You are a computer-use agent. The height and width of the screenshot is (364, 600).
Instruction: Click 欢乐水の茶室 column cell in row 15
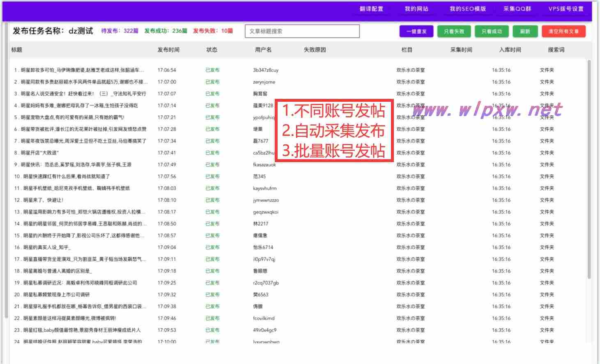[x=410, y=236]
